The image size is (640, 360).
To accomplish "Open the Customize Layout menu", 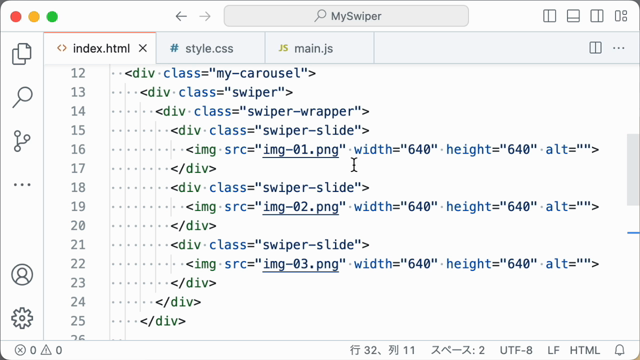I will pyautogui.click(x=621, y=16).
